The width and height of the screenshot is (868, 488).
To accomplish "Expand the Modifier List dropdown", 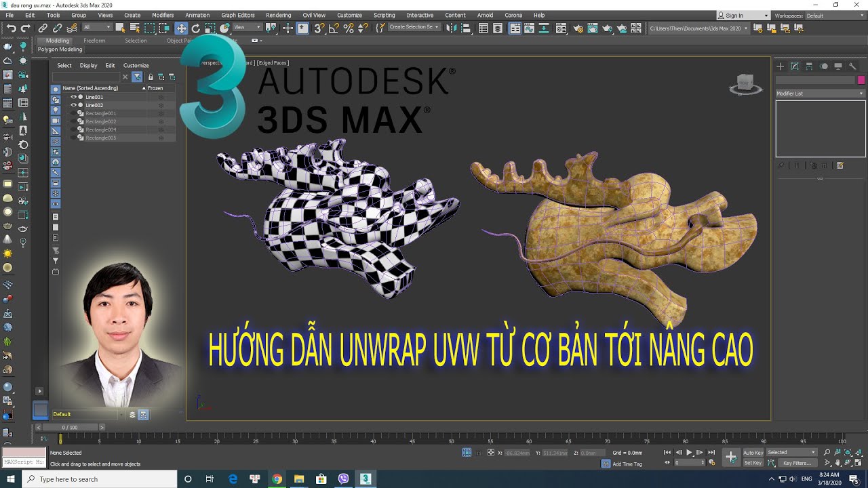I will coord(821,94).
